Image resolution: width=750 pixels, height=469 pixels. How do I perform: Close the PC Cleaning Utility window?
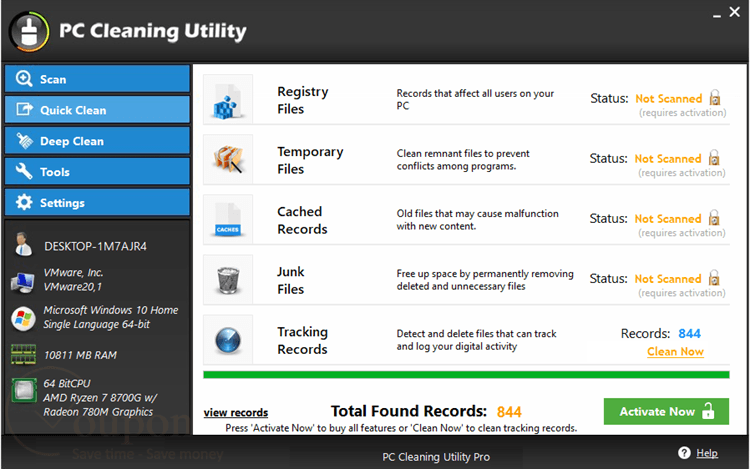pyautogui.click(x=734, y=12)
